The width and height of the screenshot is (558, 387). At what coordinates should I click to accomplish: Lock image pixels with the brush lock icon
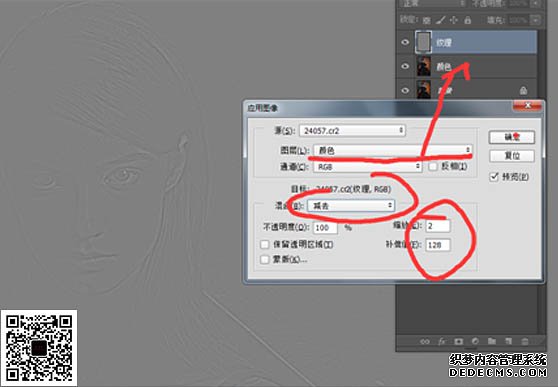point(441,20)
